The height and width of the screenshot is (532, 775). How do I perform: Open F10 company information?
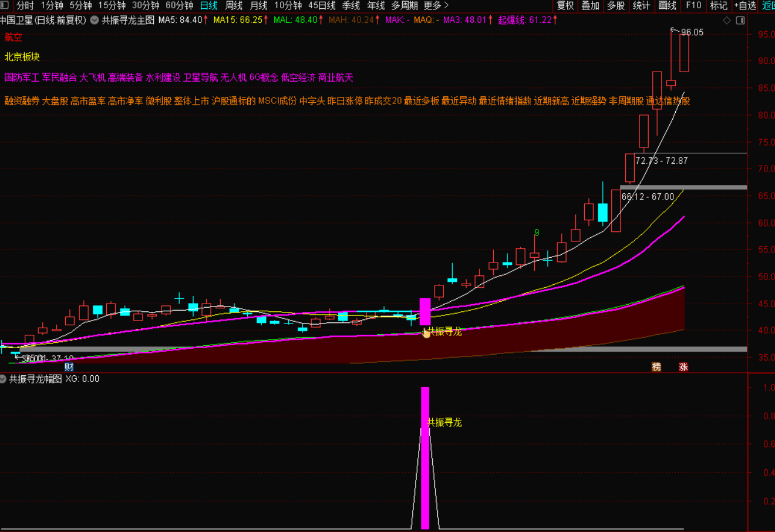tap(693, 5)
